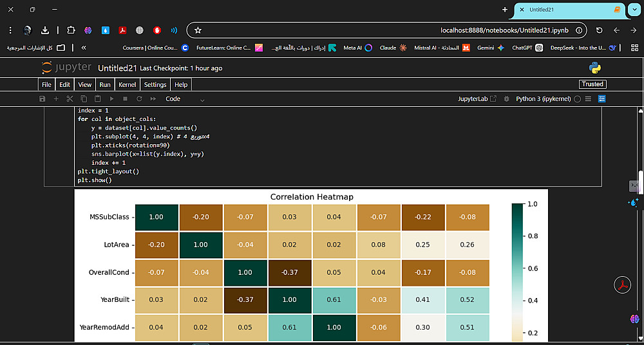Toggle the debugger bug icon
The width and height of the screenshot is (644, 345).
(x=506, y=99)
